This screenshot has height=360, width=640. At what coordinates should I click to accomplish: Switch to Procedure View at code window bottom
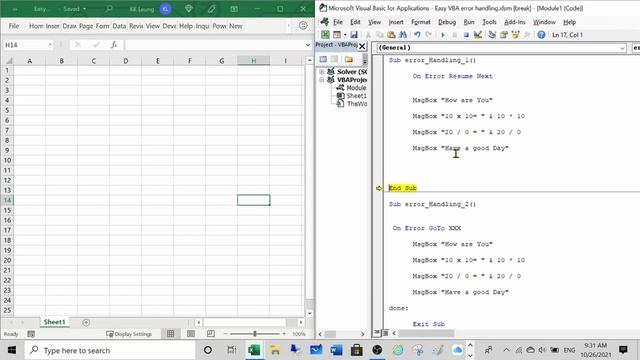[x=377, y=333]
